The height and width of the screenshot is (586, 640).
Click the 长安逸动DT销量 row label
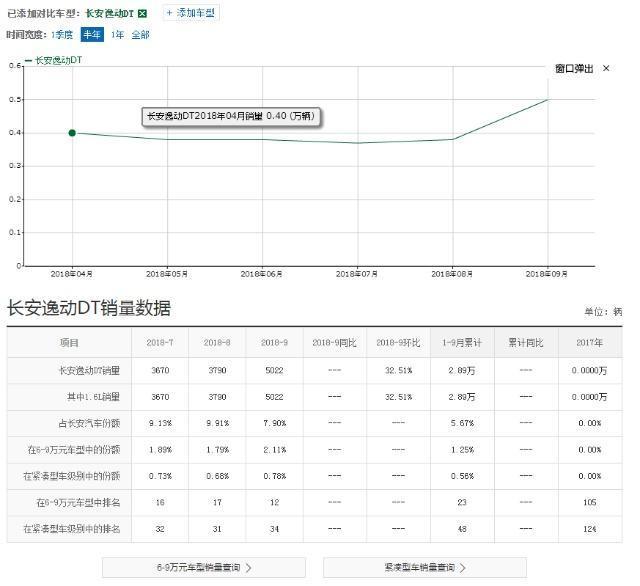point(89,371)
